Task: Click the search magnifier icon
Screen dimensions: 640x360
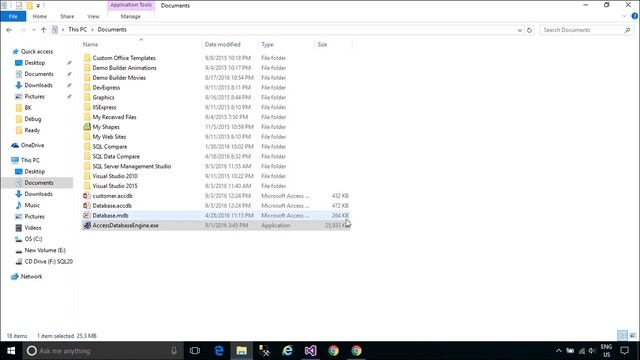Action: coord(627,30)
